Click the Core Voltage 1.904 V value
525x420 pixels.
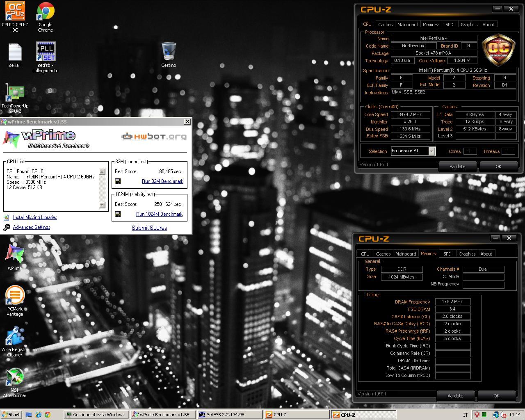click(x=462, y=61)
